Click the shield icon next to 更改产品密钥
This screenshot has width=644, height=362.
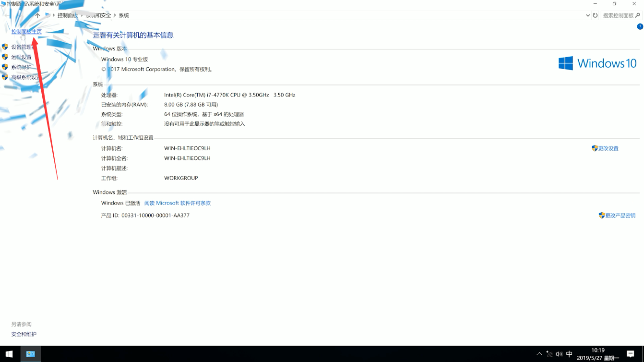coord(601,216)
